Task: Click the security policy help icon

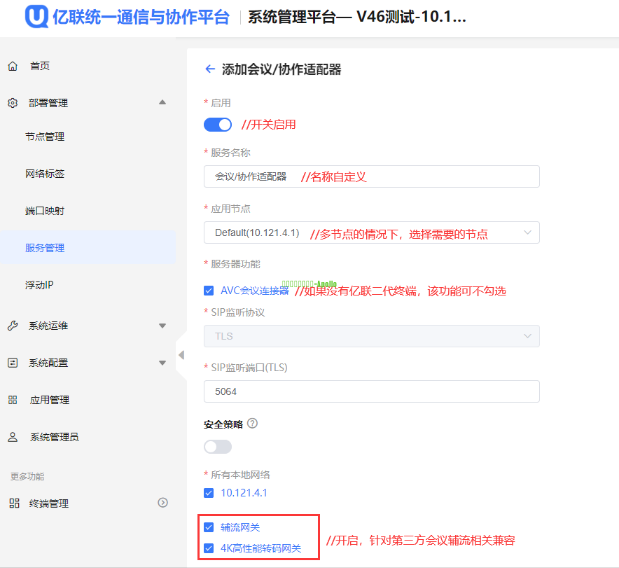Action: 252,424
